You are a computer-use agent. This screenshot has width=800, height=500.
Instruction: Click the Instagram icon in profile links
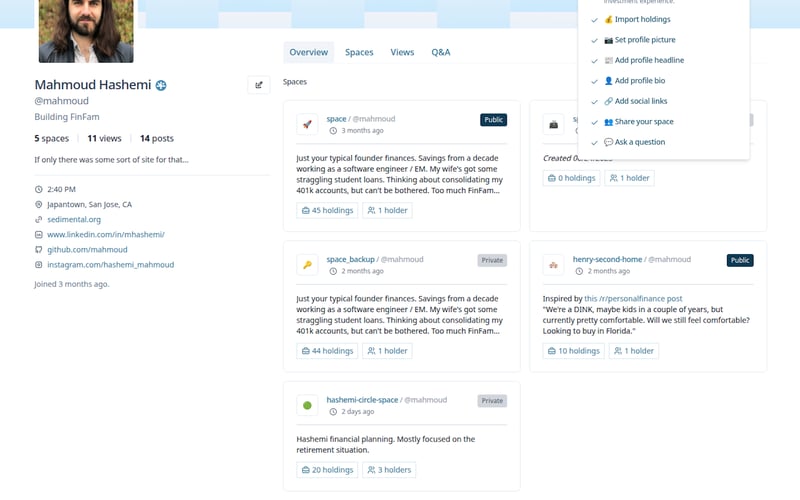pos(38,265)
